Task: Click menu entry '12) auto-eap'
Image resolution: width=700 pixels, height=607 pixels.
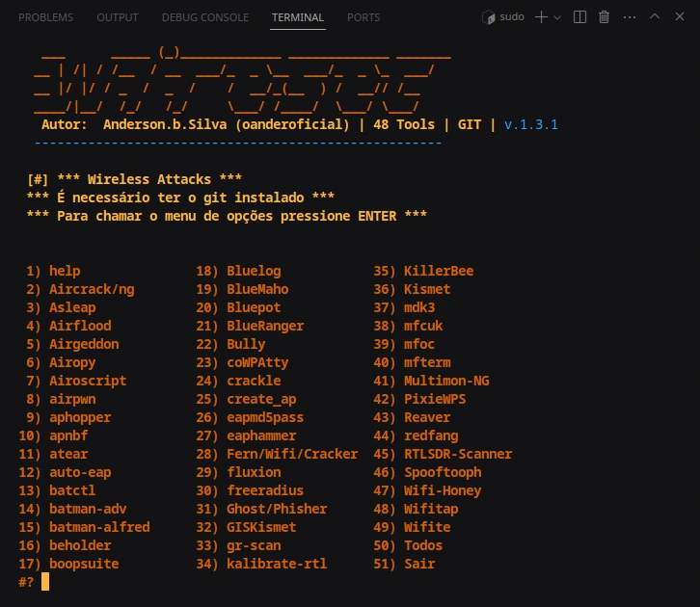Action: [65, 472]
